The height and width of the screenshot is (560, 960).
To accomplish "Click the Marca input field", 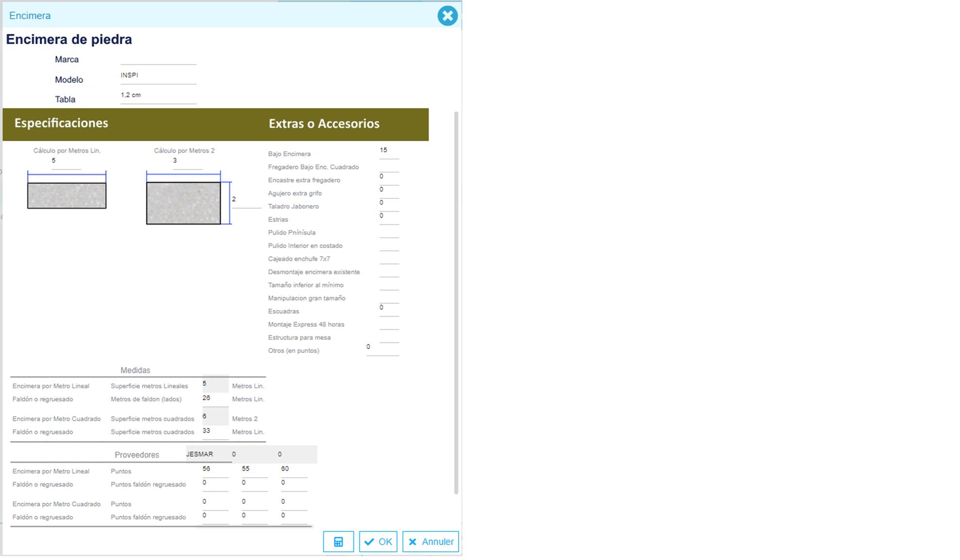I will pyautogui.click(x=158, y=59).
